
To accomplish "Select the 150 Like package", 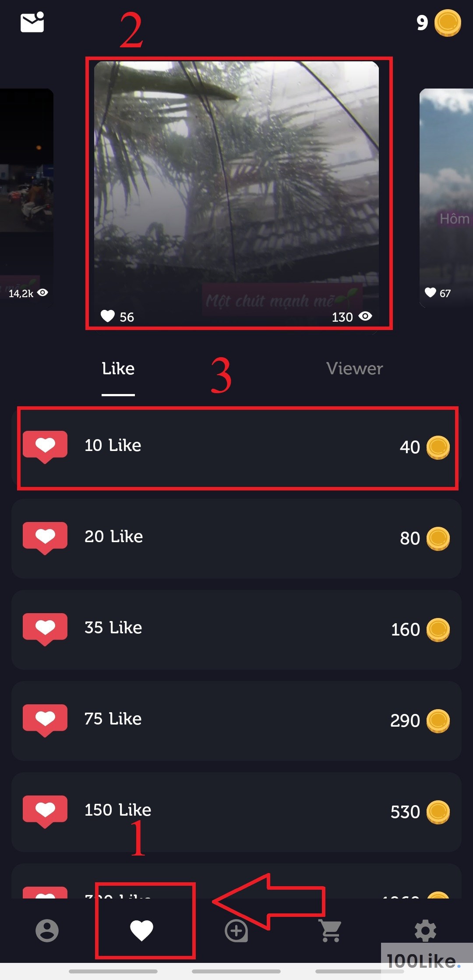I will pyautogui.click(x=236, y=812).
